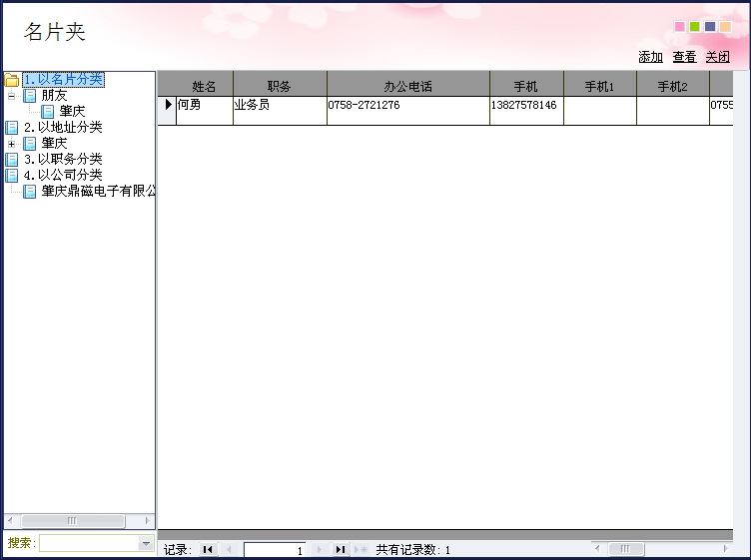Screen dimensions: 751x560
Task: Click the document icon next to 朋友
Action: [30, 96]
